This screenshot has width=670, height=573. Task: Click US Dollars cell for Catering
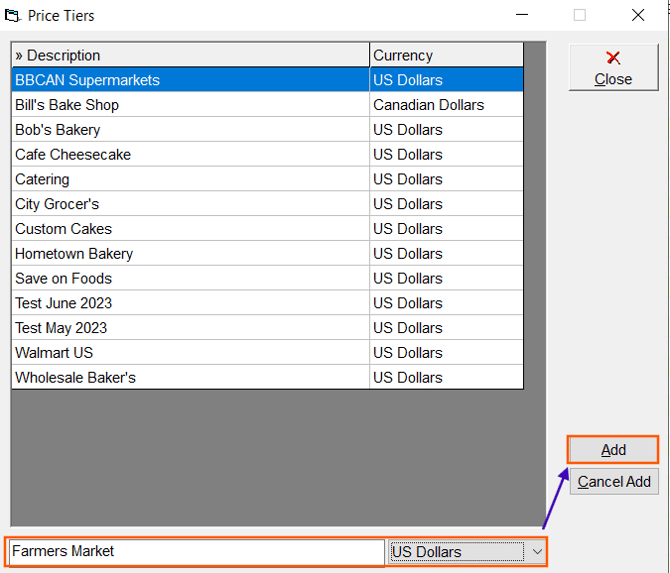click(x=446, y=179)
